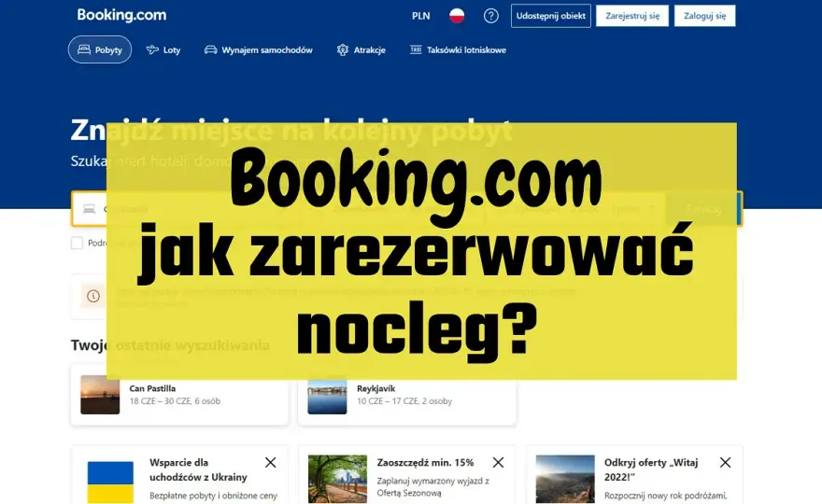Click the Zarejestruj się button
Image resolution: width=822 pixels, height=504 pixels.
point(632,16)
